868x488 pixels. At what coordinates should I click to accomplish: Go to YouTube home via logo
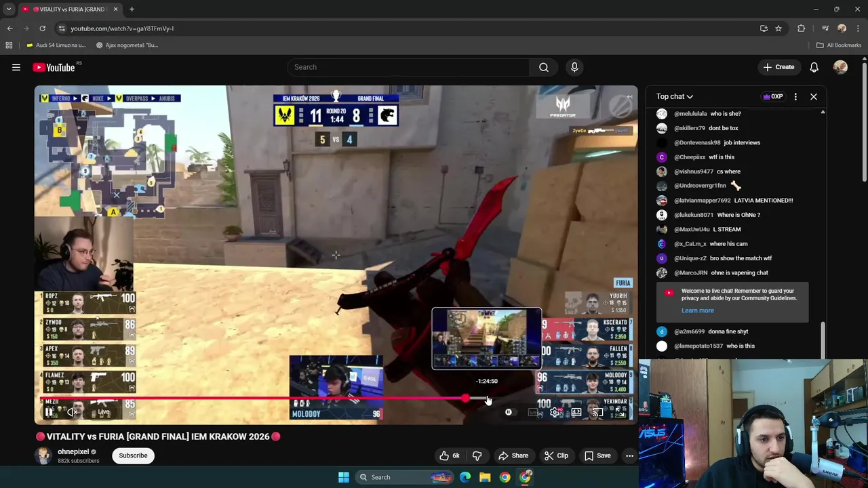point(54,67)
